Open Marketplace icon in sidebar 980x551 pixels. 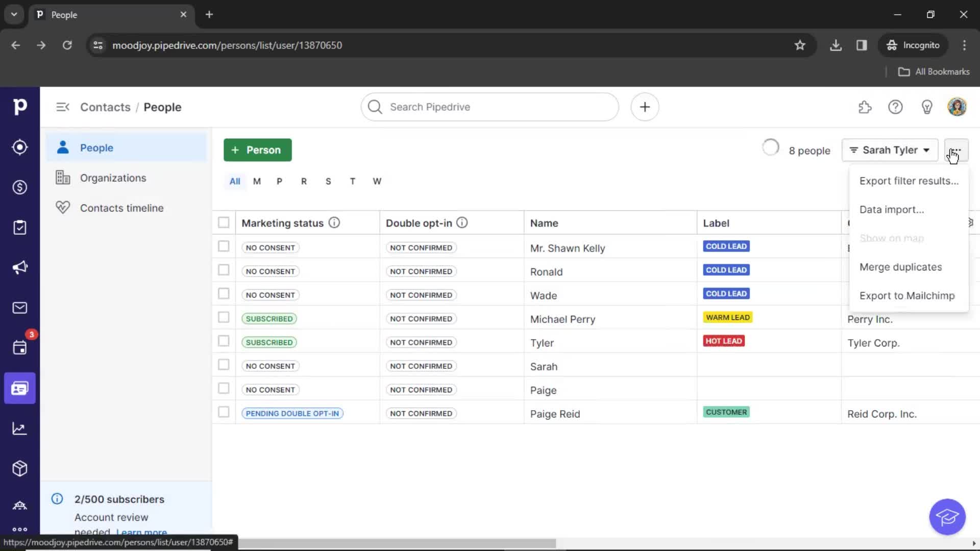tap(19, 506)
